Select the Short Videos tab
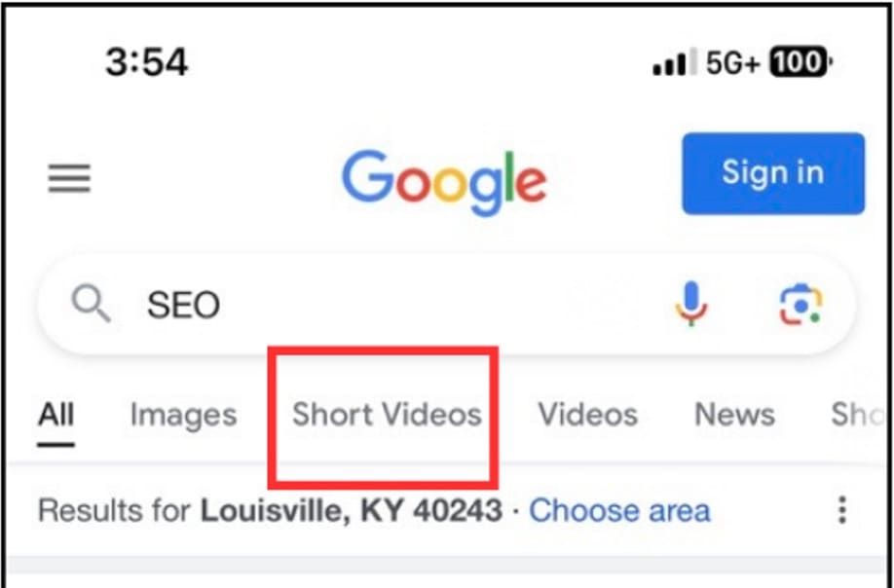894x588 pixels. pyautogui.click(x=388, y=414)
